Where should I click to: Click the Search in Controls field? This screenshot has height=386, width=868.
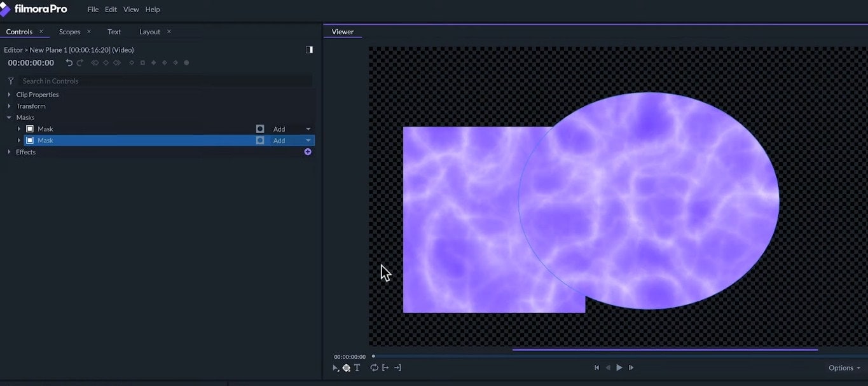[x=165, y=81]
